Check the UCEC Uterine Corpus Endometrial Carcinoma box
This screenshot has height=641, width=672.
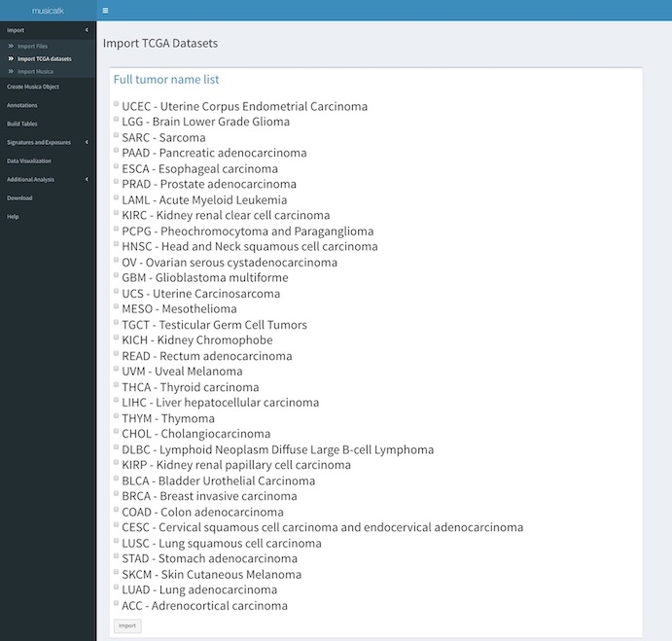pyautogui.click(x=117, y=105)
